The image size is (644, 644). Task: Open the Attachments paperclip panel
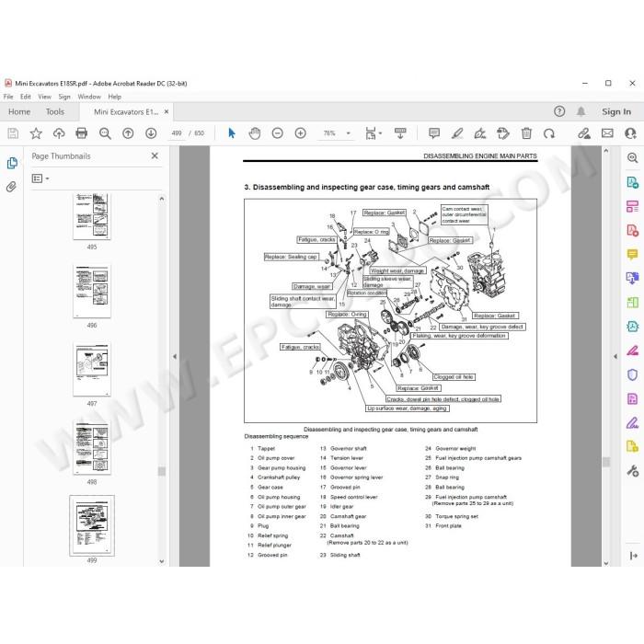tap(11, 187)
